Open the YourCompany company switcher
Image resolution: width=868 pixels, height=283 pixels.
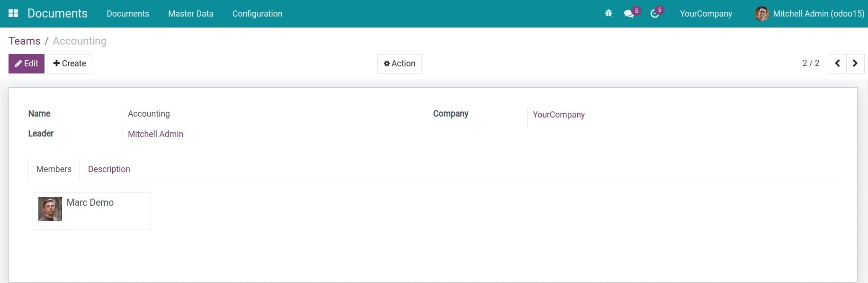(x=706, y=14)
